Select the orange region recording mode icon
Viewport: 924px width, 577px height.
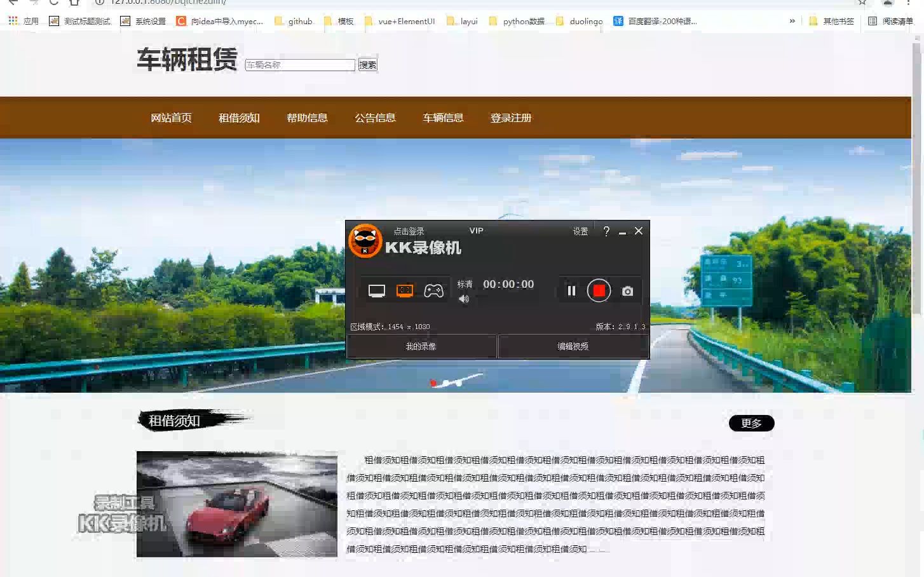[x=405, y=291]
